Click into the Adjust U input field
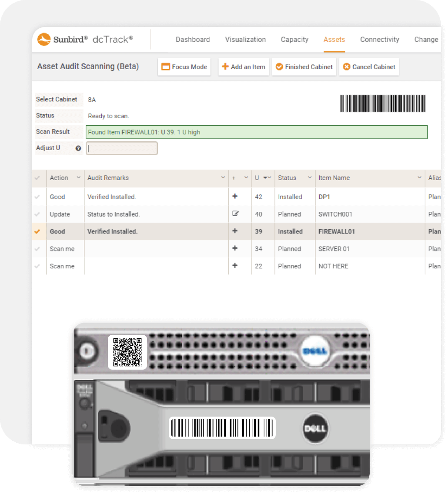 [x=122, y=148]
